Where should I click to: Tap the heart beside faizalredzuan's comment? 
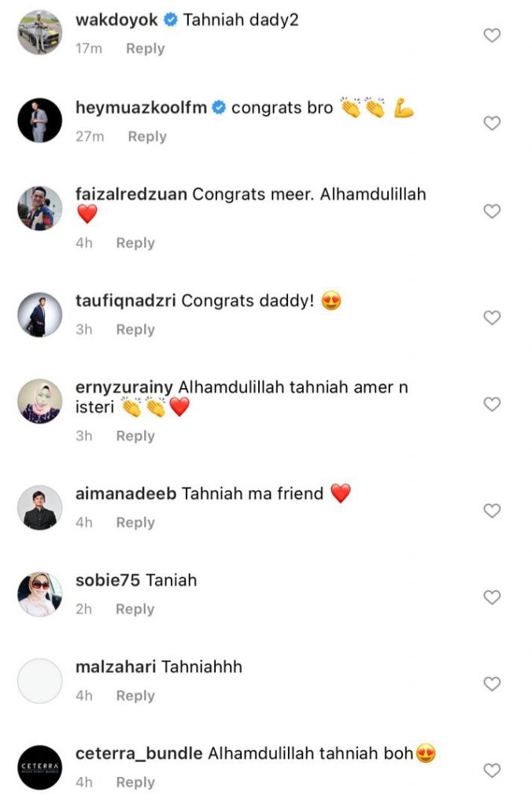click(492, 211)
